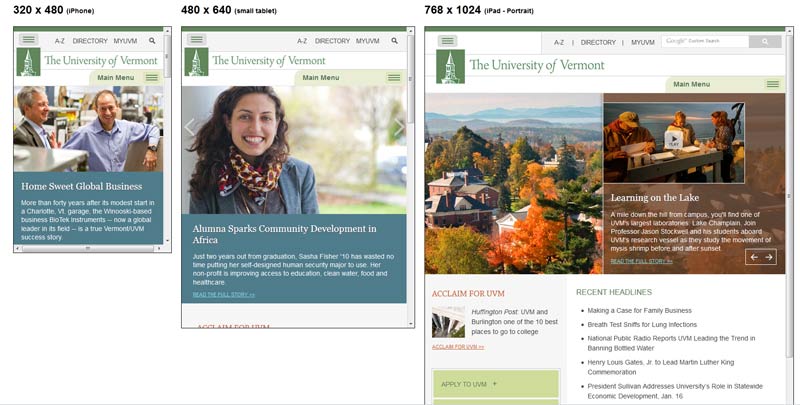Viewport: 800px width, 405px height.
Task: Click the Acclaim for UVM link under the thumbnail
Action: pos(458,347)
